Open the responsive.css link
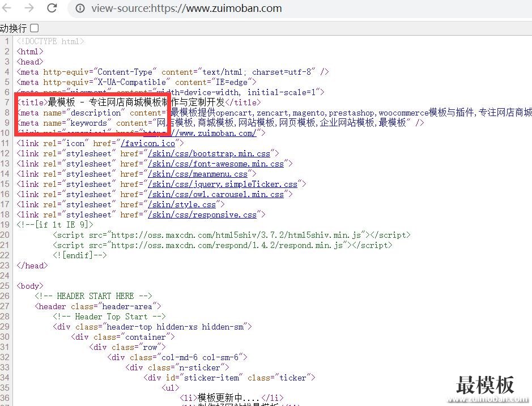532x406 pixels. [202, 215]
